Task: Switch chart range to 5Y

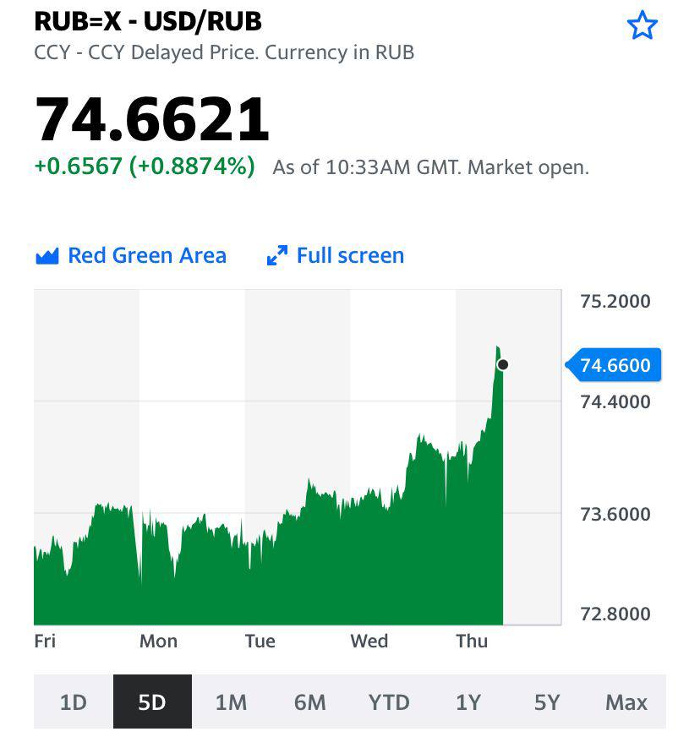Action: pyautogui.click(x=547, y=702)
